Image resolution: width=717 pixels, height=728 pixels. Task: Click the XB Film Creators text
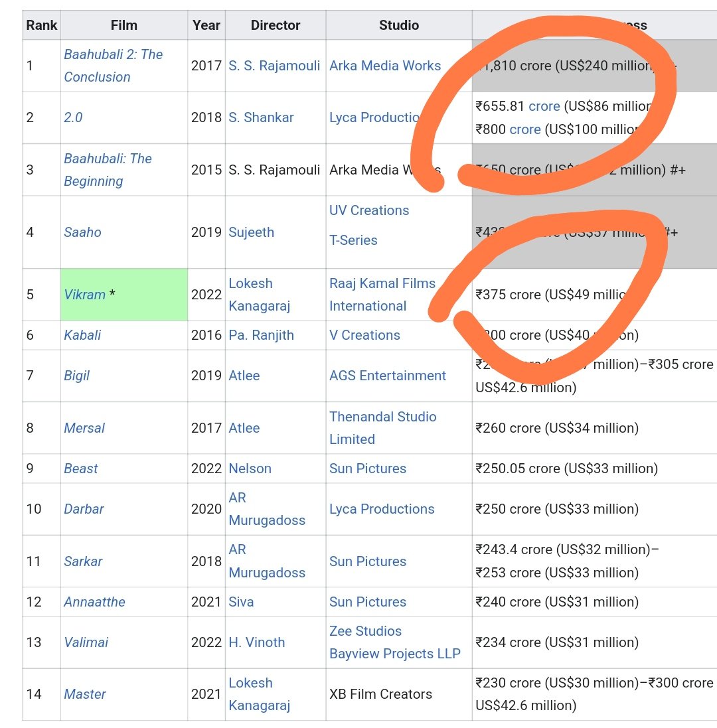point(380,694)
